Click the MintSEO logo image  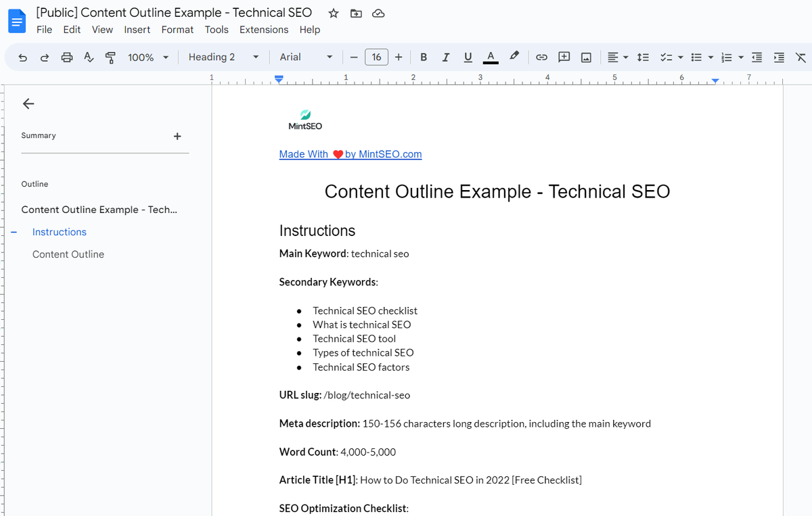point(305,120)
